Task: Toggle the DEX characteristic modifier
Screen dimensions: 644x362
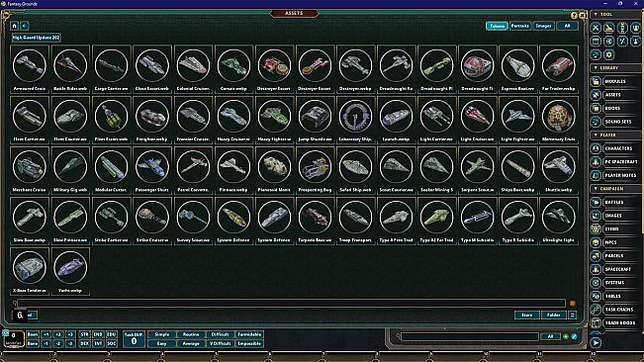Action: [x=84, y=343]
